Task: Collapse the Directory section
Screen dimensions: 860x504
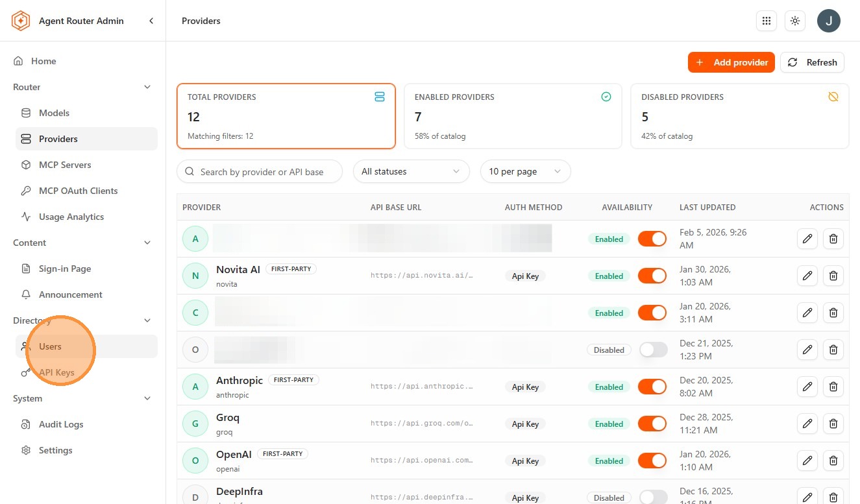Action: pos(147,320)
